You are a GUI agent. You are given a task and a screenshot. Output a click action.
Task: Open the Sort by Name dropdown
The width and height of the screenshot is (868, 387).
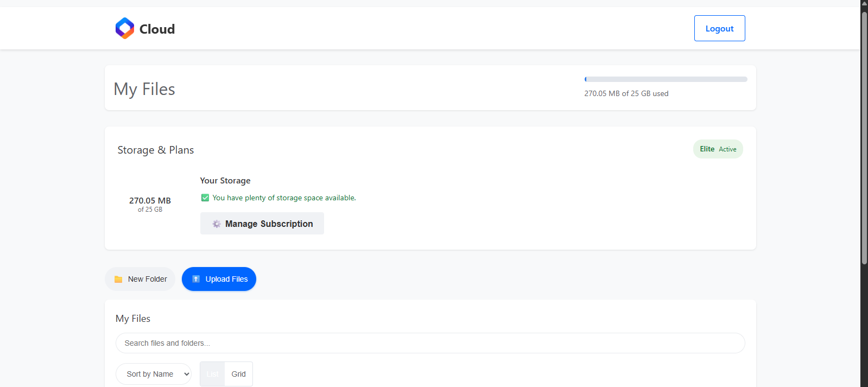click(x=154, y=373)
